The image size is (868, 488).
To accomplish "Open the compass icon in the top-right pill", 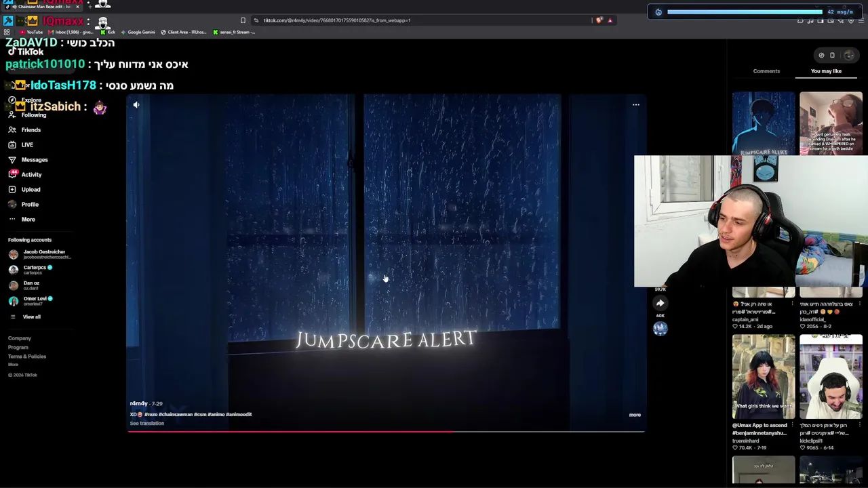I will pyautogui.click(x=821, y=56).
